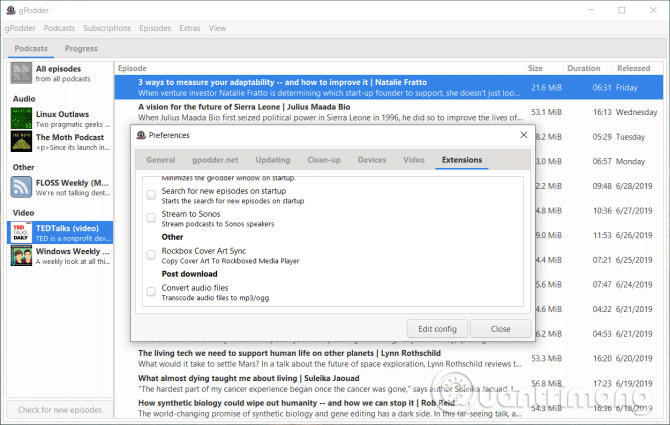Viewport: 670px width, 425px height.
Task: Click the gPodder app icon in title bar
Action: coord(11,10)
